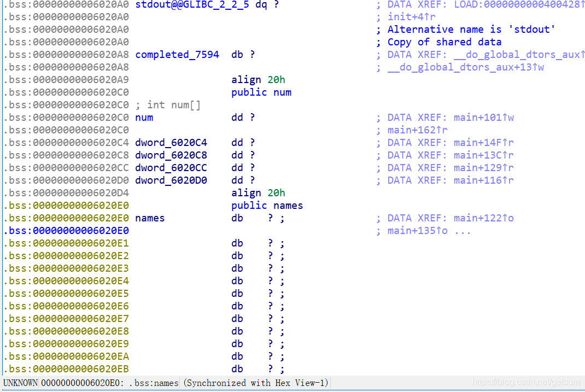Jump to __do_global_dtors_aux+13↑w xref

[x=466, y=67]
